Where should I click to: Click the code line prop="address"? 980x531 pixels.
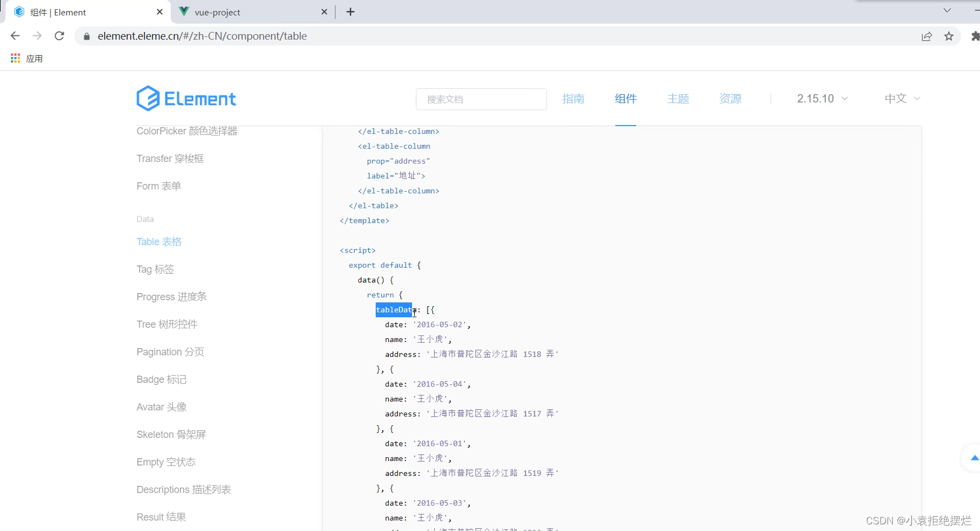[x=398, y=161]
